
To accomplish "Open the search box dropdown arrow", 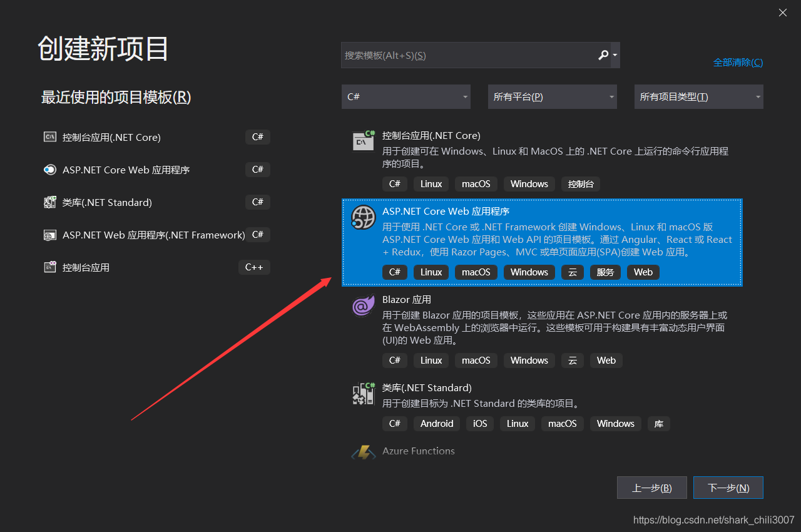I will [x=615, y=55].
